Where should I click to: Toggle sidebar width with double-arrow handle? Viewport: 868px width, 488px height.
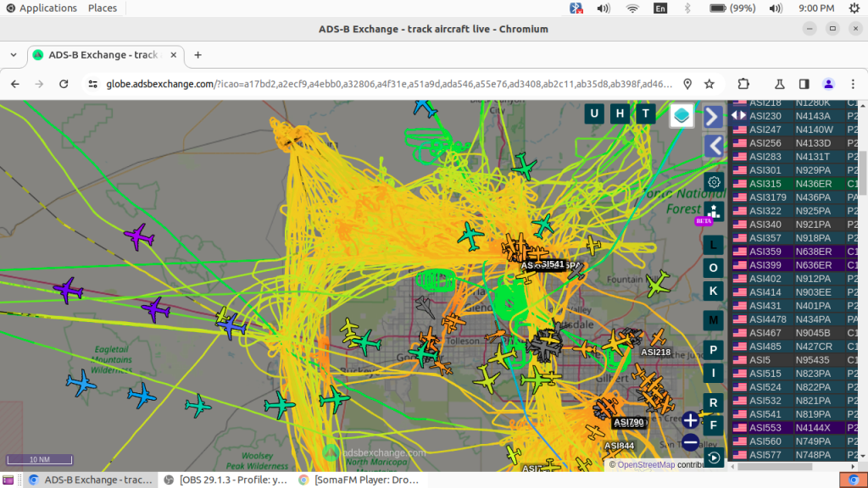tap(738, 115)
